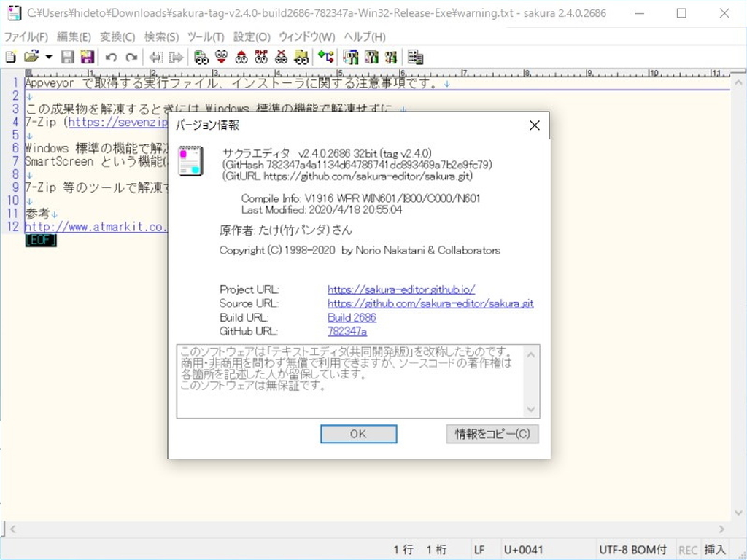The height and width of the screenshot is (560, 747).
Task: Click line number 6 in the gutter
Action: (x=15, y=148)
